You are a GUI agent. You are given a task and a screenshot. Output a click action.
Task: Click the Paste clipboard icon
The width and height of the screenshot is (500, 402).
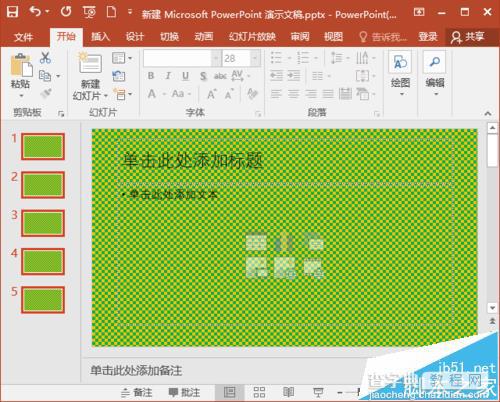[21, 65]
